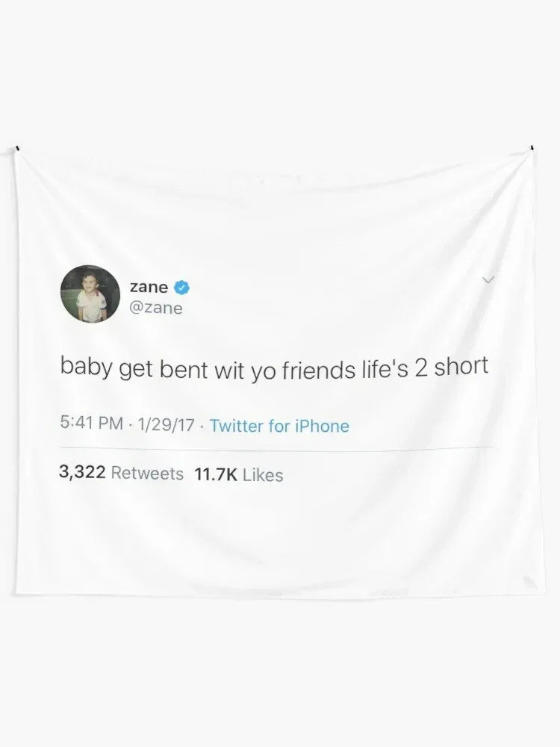This screenshot has height=747, width=560.
Task: Click the blue verified checkmark badge
Action: point(182,288)
